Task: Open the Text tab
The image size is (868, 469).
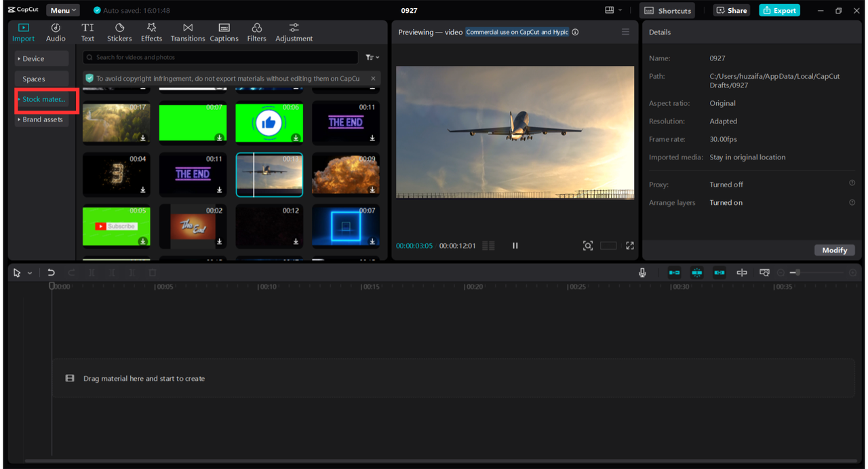Action: [87, 32]
